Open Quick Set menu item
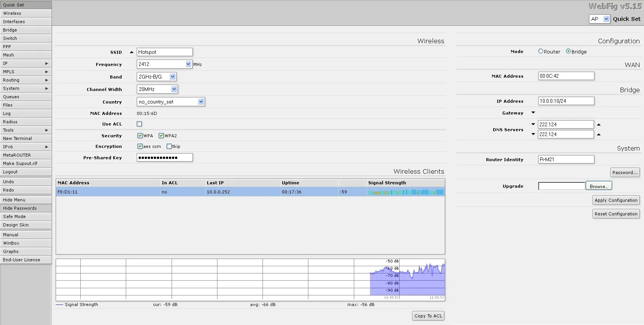The height and width of the screenshot is (325, 644). click(26, 5)
